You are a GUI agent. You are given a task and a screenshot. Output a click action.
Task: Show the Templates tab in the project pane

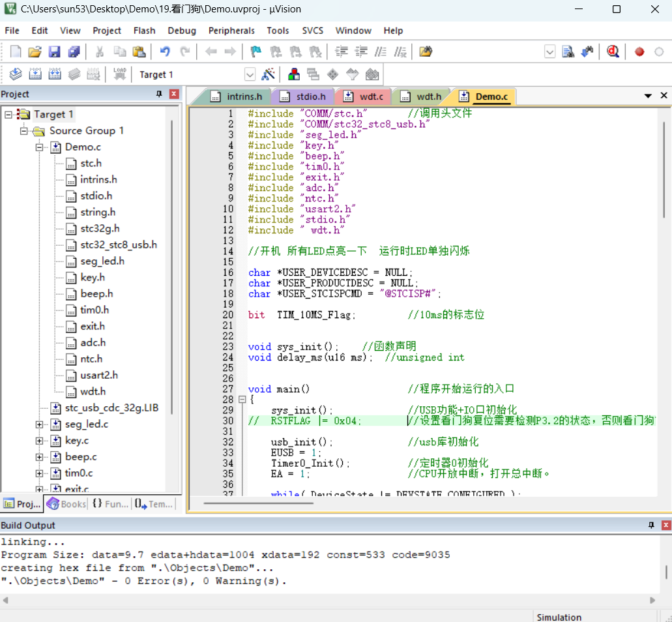coord(154,504)
